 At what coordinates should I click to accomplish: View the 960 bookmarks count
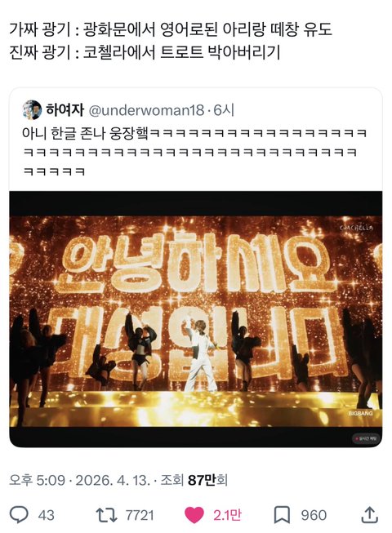(x=314, y=515)
